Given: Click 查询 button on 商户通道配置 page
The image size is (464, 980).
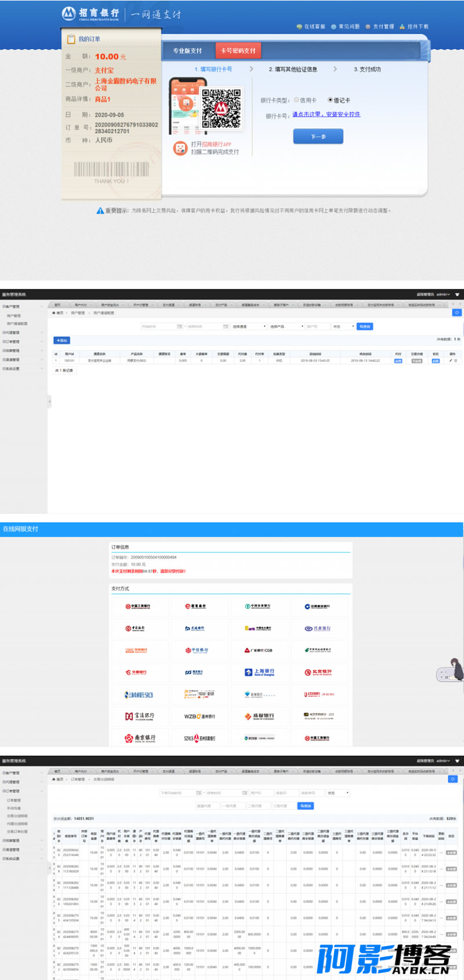Looking at the screenshot, I should (365, 327).
